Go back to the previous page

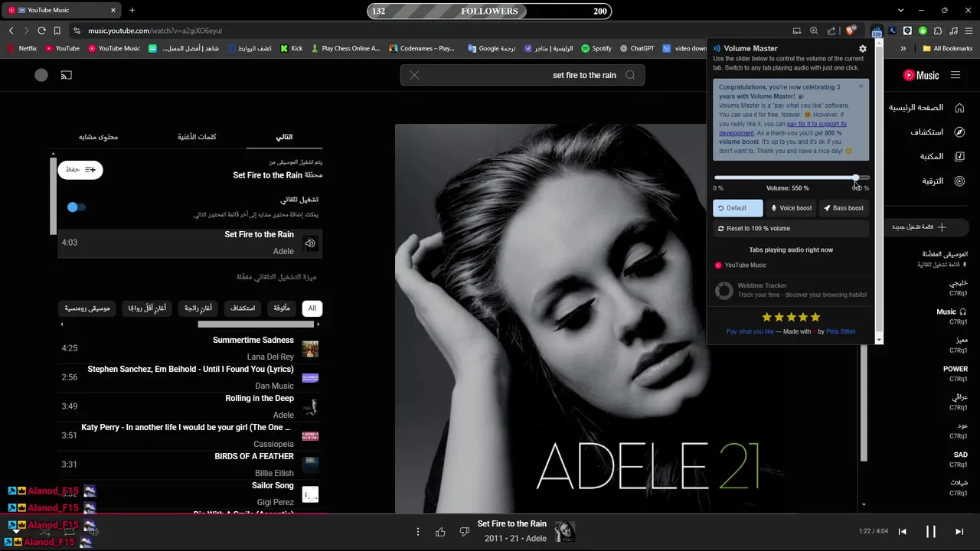11,31
